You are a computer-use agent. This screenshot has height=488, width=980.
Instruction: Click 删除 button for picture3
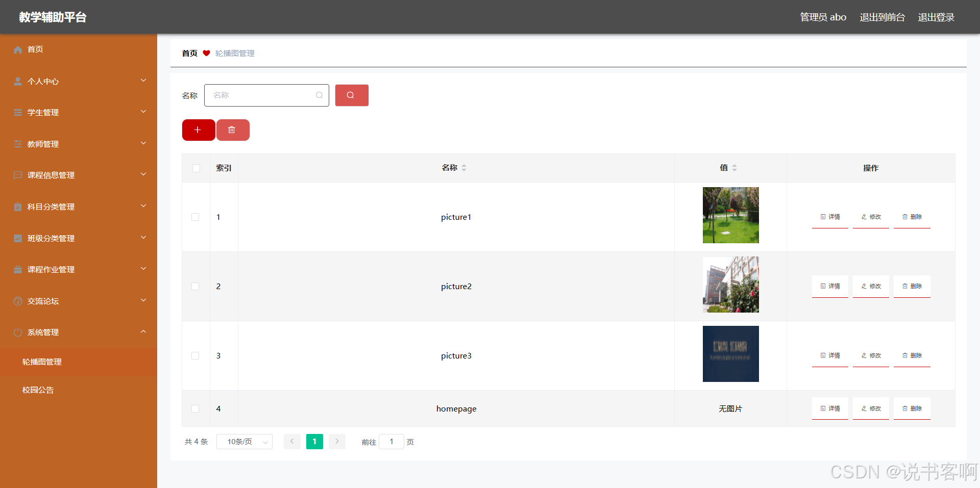(x=912, y=356)
